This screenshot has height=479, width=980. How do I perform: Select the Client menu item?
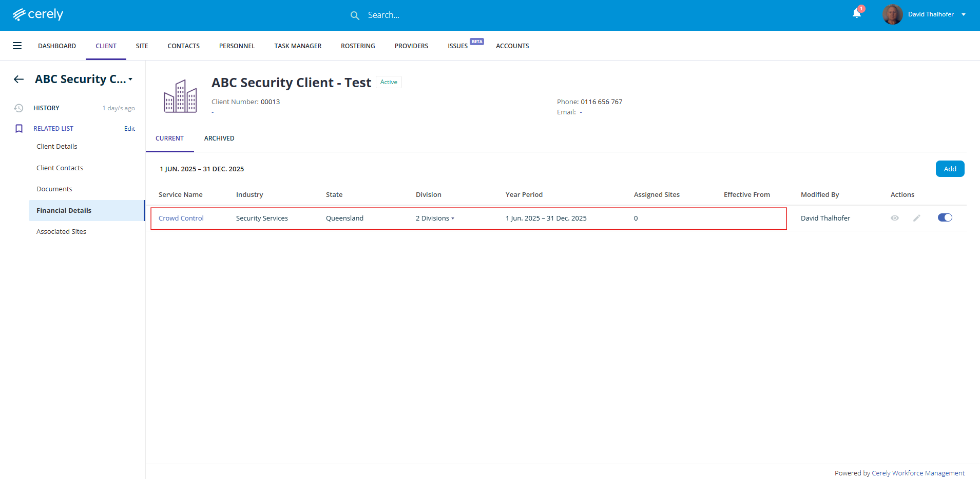coord(106,46)
